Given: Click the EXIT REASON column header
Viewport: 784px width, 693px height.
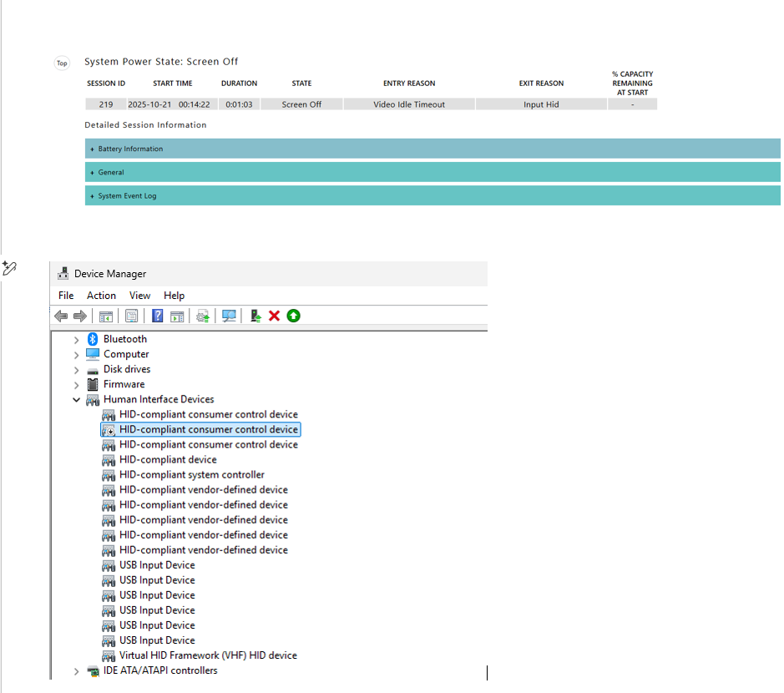Looking at the screenshot, I should [541, 83].
